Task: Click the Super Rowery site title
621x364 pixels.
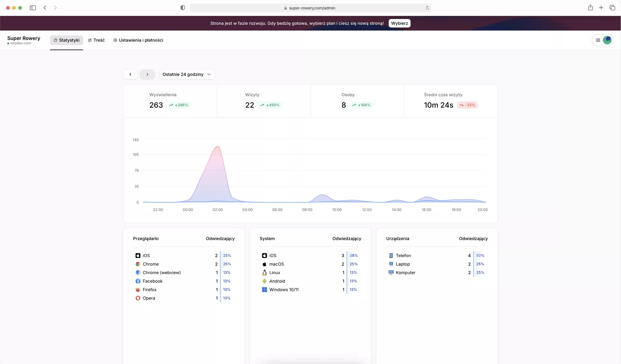Action: click(24, 38)
